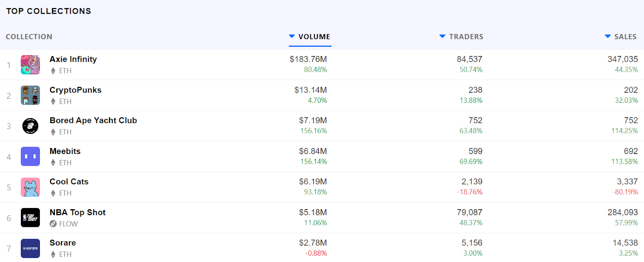The width and height of the screenshot is (644, 262).
Task: Click the $6.84M volume value
Action: coord(313,151)
